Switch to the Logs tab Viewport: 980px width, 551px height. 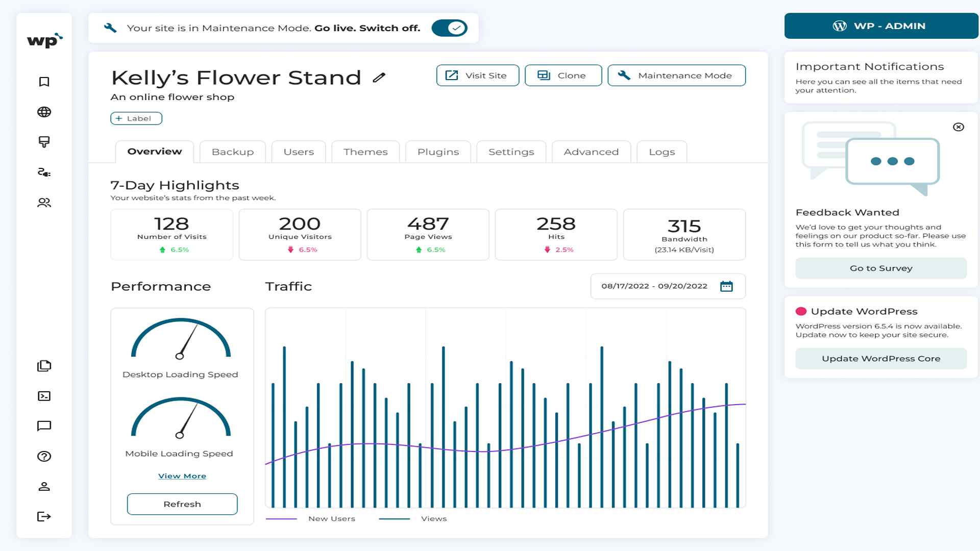(662, 152)
